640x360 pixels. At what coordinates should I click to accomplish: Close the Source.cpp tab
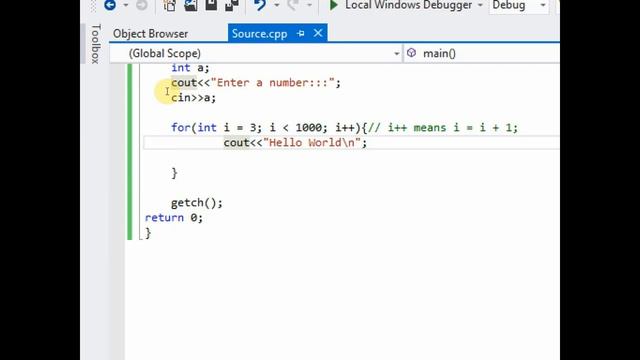[318, 33]
